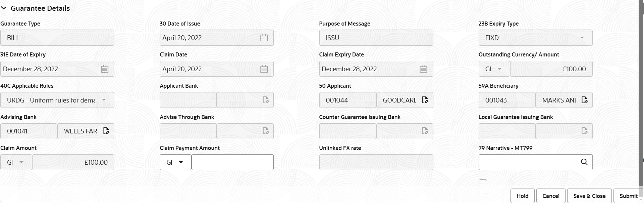Click the Guarantee Type field BILL

point(57,38)
